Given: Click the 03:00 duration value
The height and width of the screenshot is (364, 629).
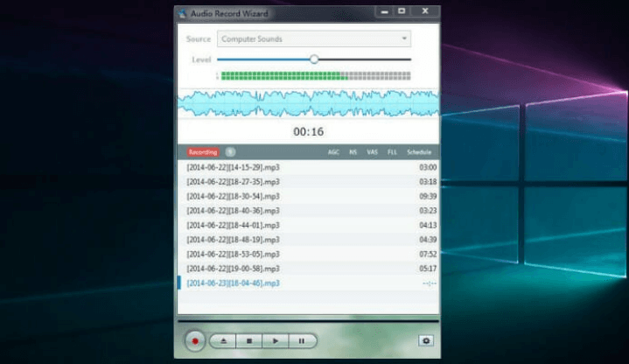Looking at the screenshot, I should [428, 167].
